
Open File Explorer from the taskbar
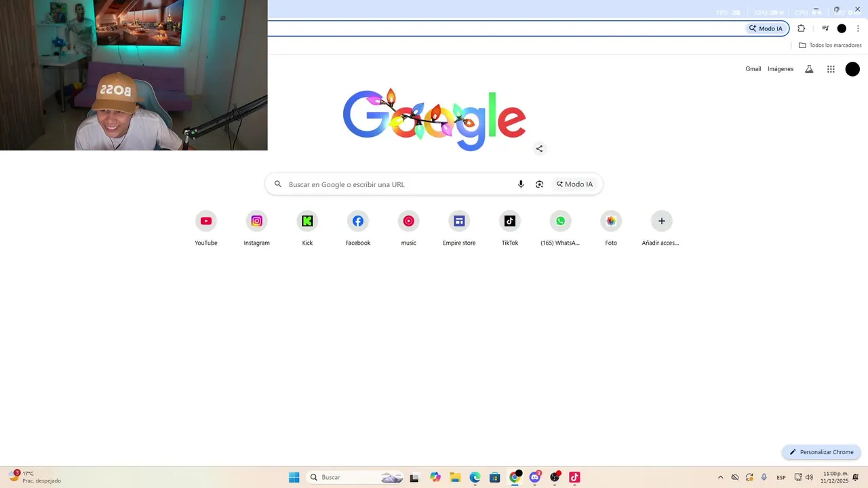pyautogui.click(x=455, y=477)
